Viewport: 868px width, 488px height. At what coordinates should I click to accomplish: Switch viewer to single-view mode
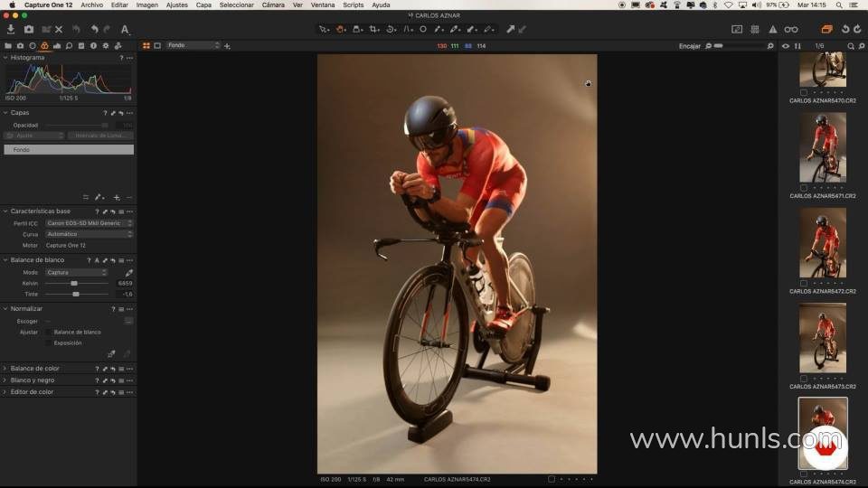coord(157,46)
